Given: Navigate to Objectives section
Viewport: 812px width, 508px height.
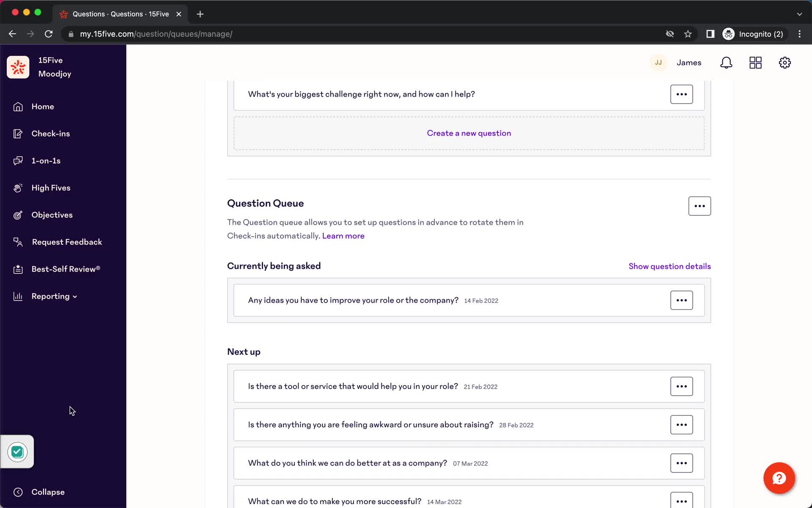Looking at the screenshot, I should 52,215.
